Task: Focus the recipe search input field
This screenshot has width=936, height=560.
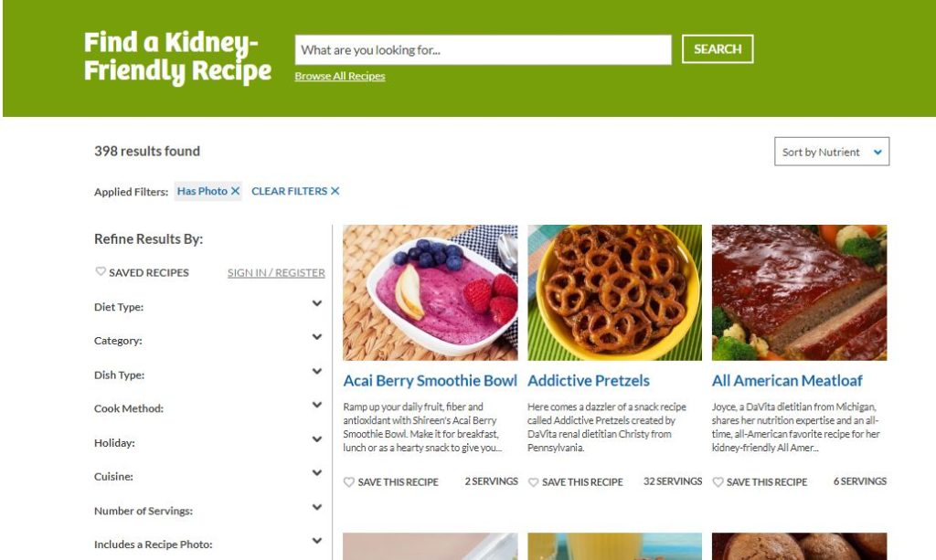Action: 483,49
